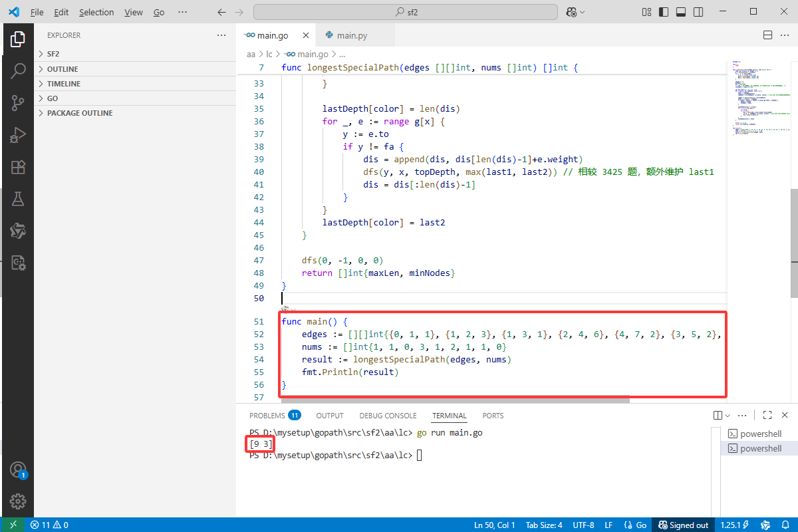Click Ln 50, Col 1 in status bar
This screenshot has width=798, height=532.
pyautogui.click(x=494, y=525)
